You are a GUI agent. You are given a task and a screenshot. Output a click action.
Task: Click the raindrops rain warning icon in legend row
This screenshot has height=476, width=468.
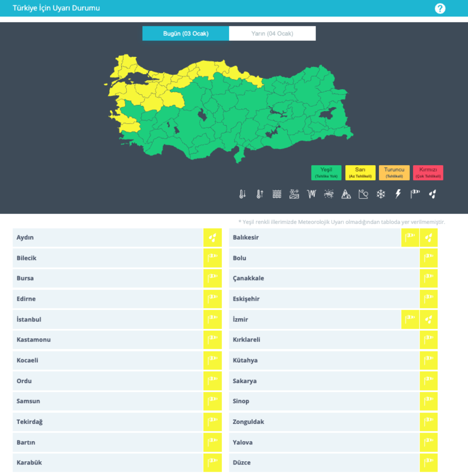(x=432, y=194)
